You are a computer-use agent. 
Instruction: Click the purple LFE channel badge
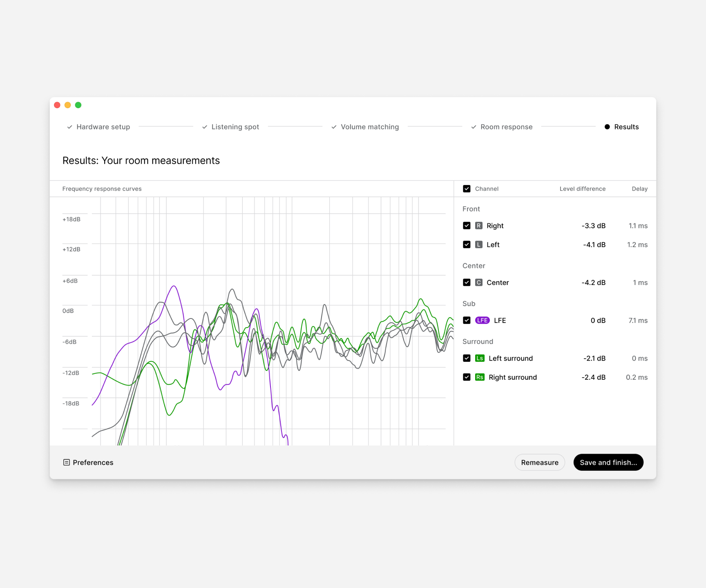[483, 320]
